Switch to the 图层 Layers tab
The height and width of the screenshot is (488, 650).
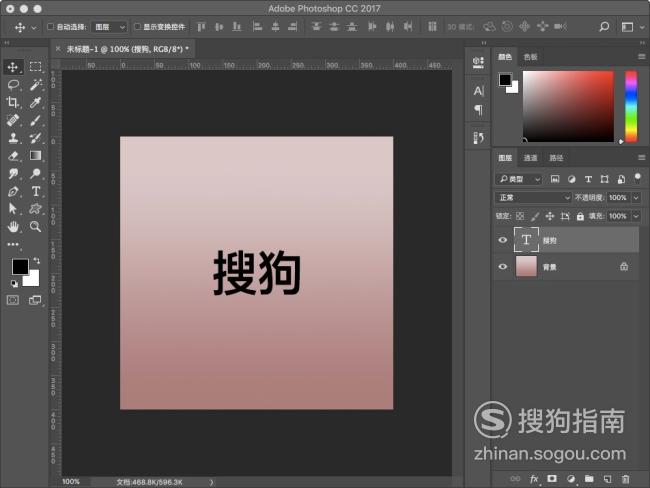pyautogui.click(x=505, y=158)
